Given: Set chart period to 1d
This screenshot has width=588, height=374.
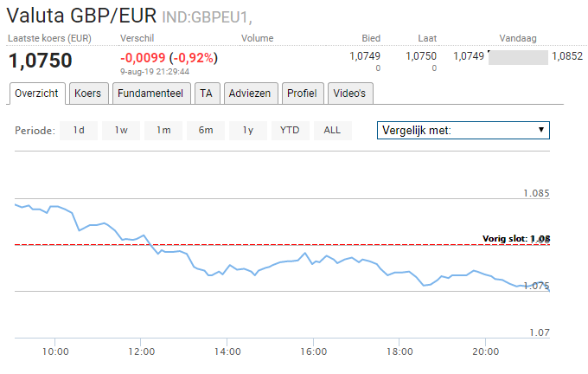Looking at the screenshot, I should click(79, 131).
